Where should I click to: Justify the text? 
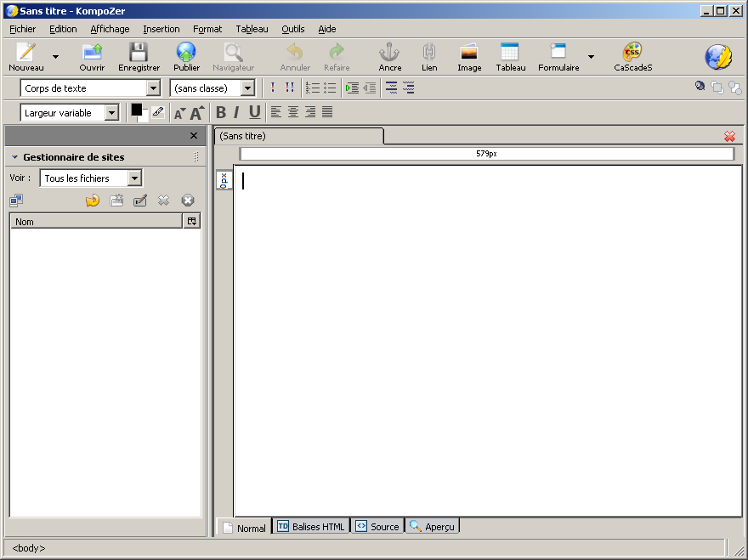[327, 112]
